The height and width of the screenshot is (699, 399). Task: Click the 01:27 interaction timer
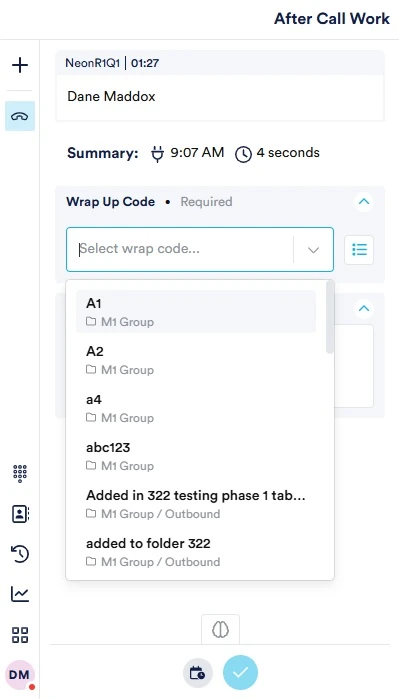click(x=145, y=63)
